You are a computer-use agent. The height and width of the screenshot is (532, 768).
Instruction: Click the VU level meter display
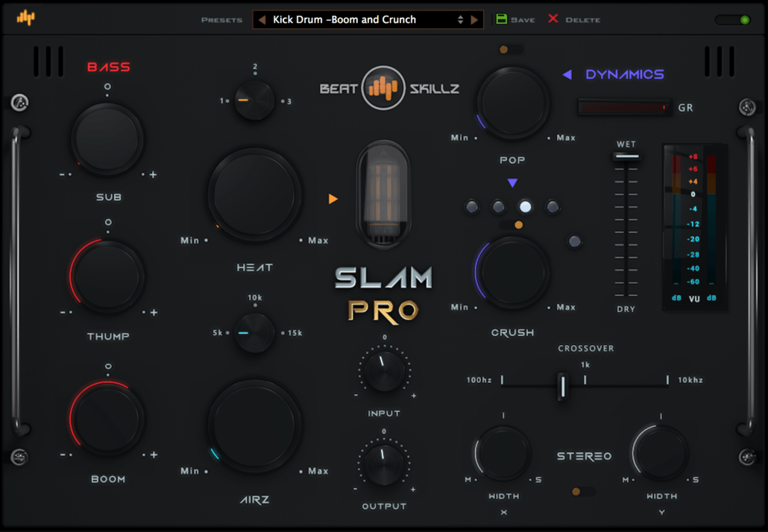[694, 227]
